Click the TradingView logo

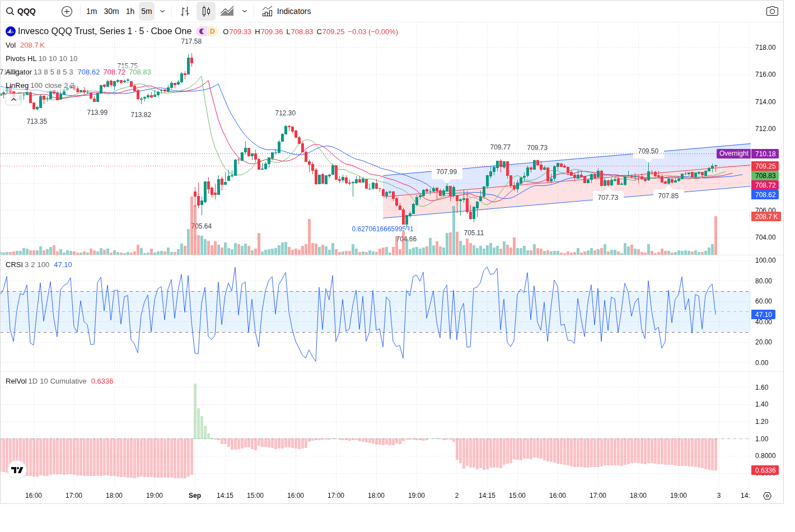click(17, 470)
